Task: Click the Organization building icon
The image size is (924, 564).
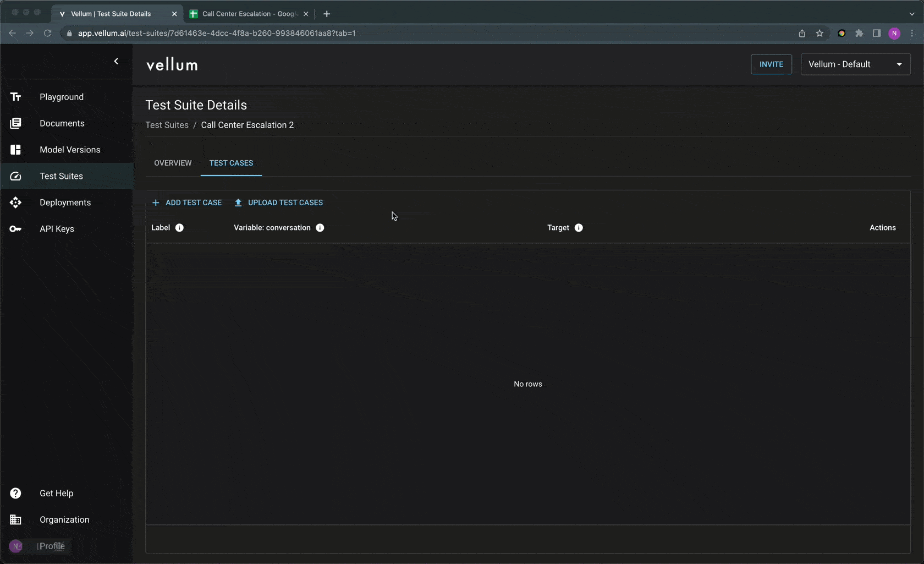Action: tap(15, 519)
